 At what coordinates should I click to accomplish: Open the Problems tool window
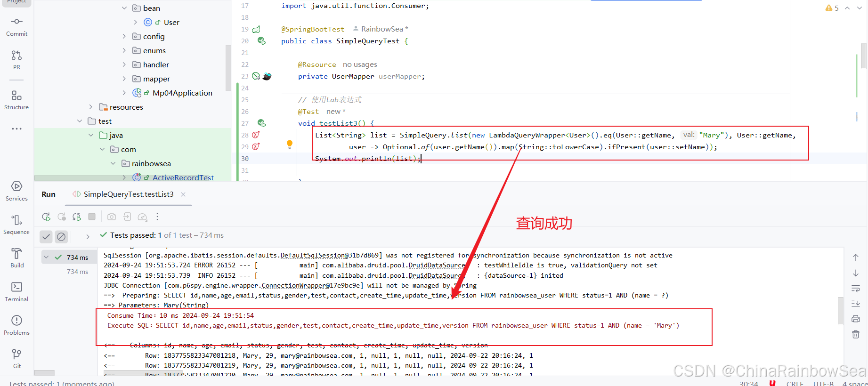[16, 325]
